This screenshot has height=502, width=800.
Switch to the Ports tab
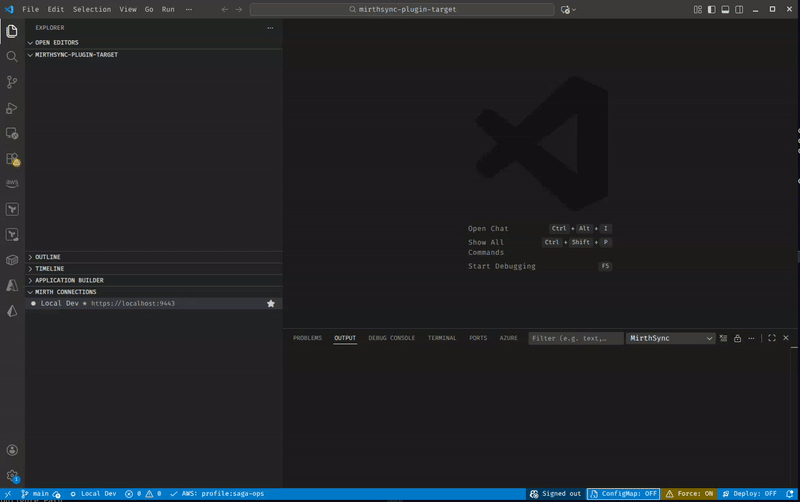pos(478,338)
